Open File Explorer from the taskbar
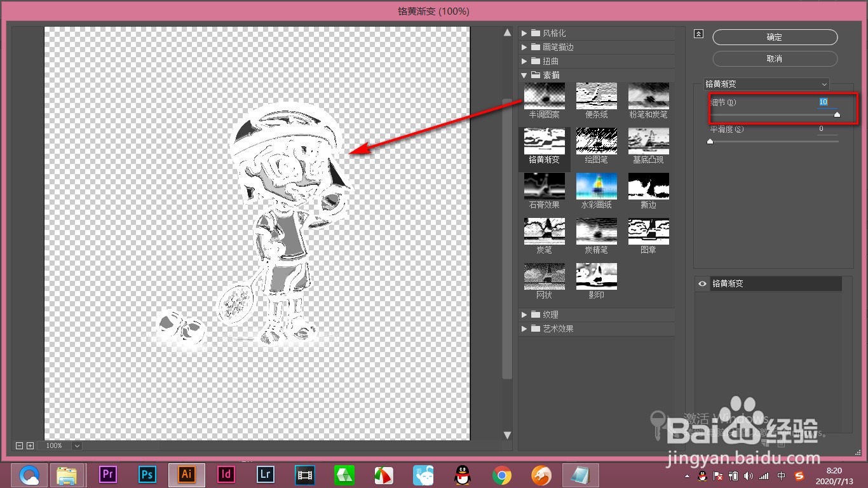868x488 pixels. click(x=67, y=475)
